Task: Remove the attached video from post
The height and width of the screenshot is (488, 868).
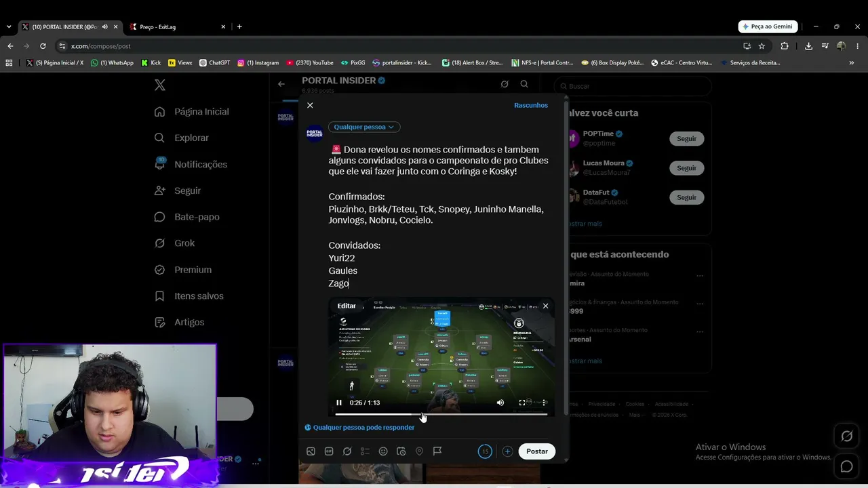Action: pyautogui.click(x=545, y=306)
